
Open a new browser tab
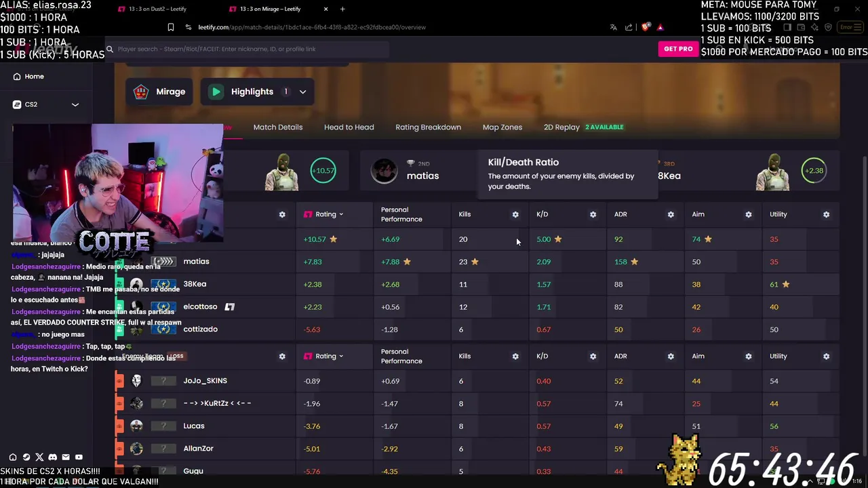pos(342,9)
